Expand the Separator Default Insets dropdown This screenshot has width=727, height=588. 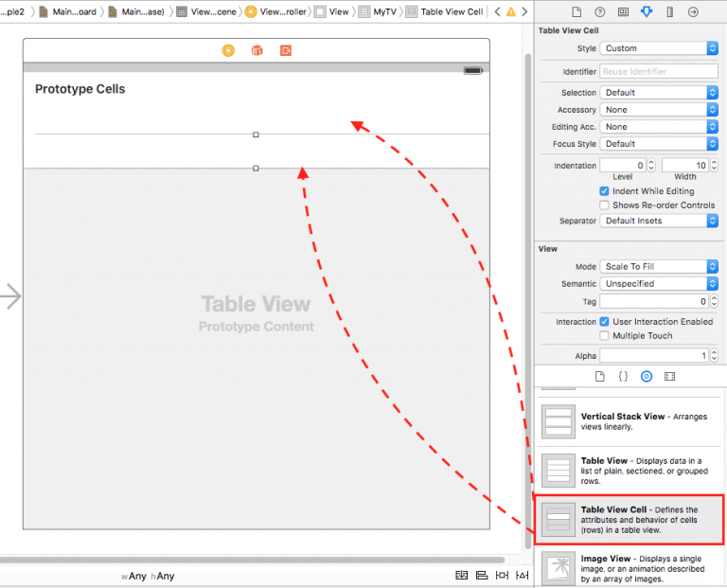click(659, 221)
